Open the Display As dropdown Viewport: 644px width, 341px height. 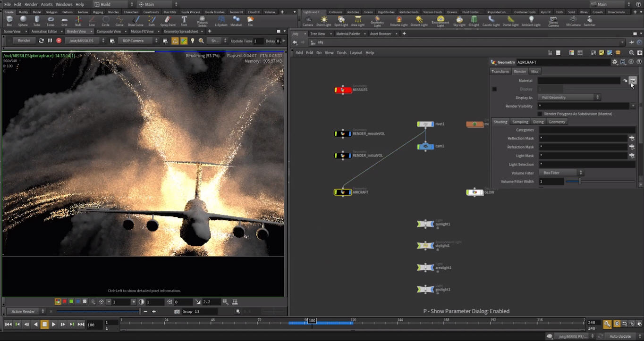(x=569, y=98)
